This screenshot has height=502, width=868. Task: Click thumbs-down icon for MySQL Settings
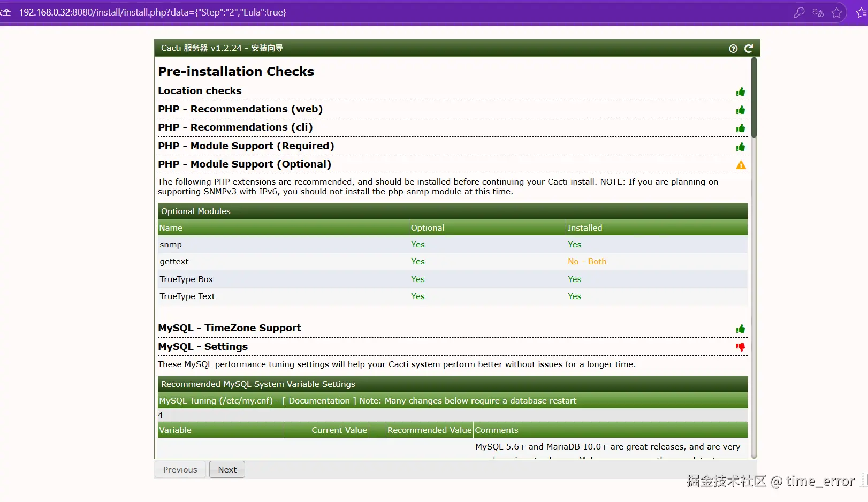tap(741, 347)
